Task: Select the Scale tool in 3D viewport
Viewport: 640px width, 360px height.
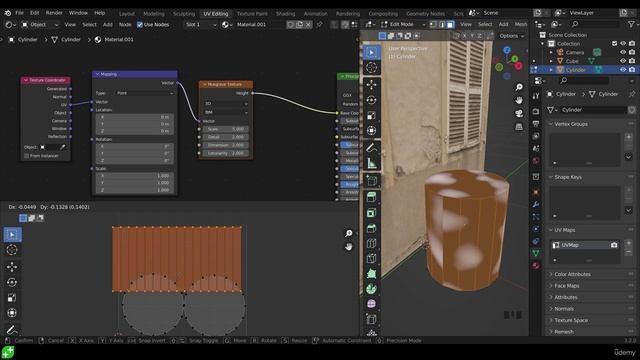Action: click(371, 116)
